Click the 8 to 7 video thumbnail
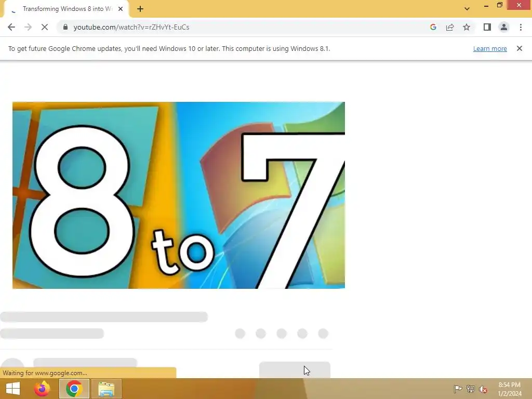 pyautogui.click(x=179, y=195)
